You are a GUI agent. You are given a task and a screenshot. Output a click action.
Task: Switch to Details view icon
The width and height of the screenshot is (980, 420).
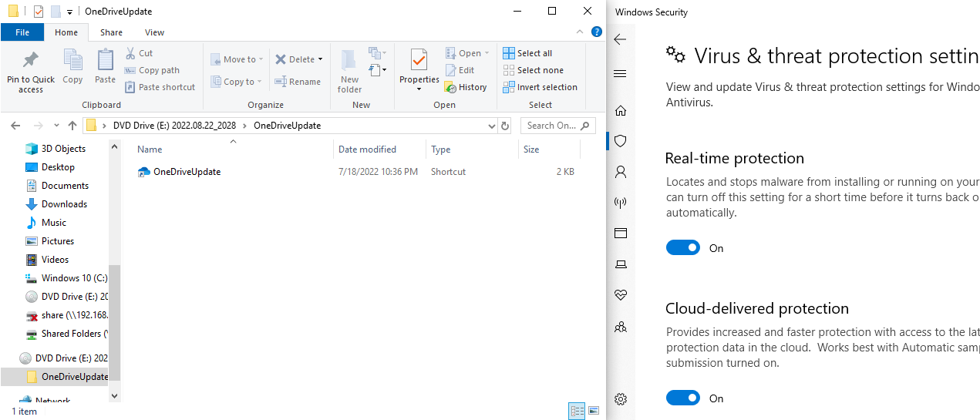click(x=577, y=411)
